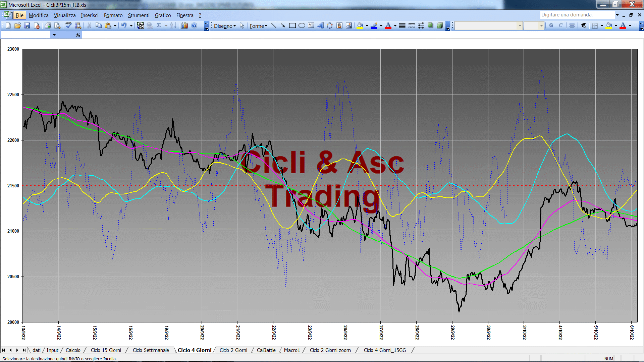Open the Strumenti menu

pyautogui.click(x=139, y=15)
